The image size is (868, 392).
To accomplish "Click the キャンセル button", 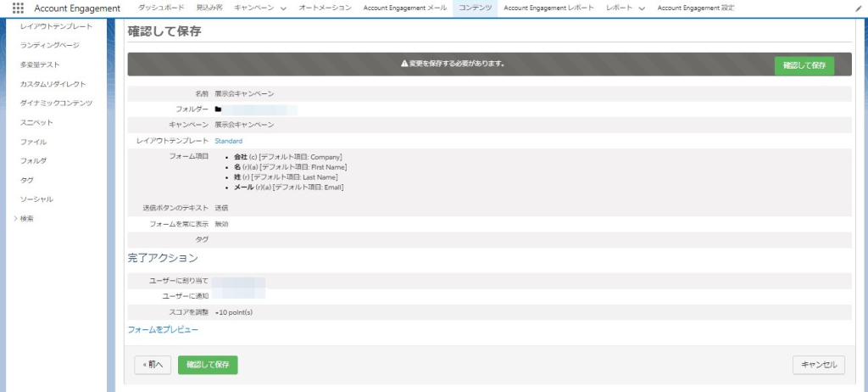I will pos(819,365).
